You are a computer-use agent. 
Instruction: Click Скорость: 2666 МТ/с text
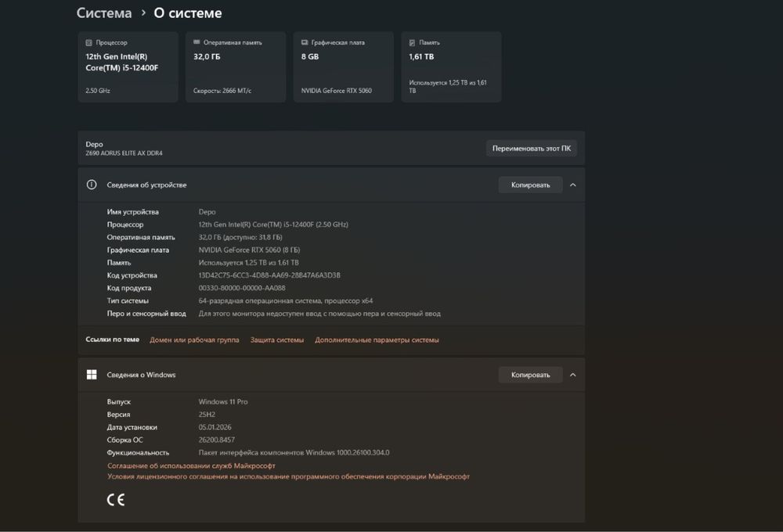222,91
